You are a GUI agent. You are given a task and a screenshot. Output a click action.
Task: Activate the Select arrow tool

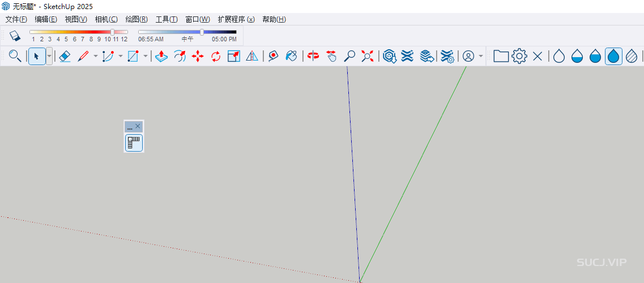point(37,56)
